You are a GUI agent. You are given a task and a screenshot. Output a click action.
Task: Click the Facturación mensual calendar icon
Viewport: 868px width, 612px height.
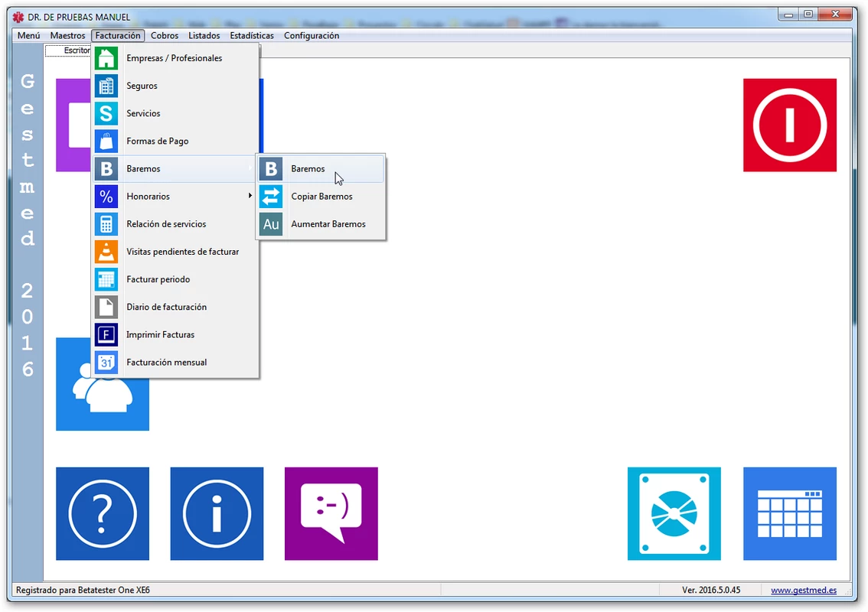(x=106, y=363)
